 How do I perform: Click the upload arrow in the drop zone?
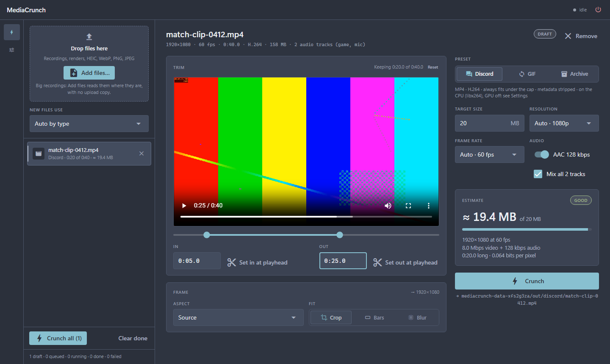point(89,37)
